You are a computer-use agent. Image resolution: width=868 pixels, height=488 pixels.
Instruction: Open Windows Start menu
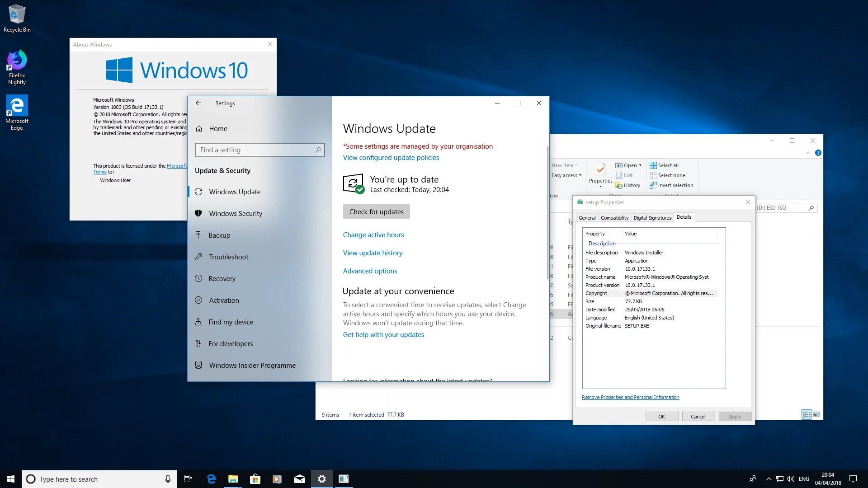11,479
